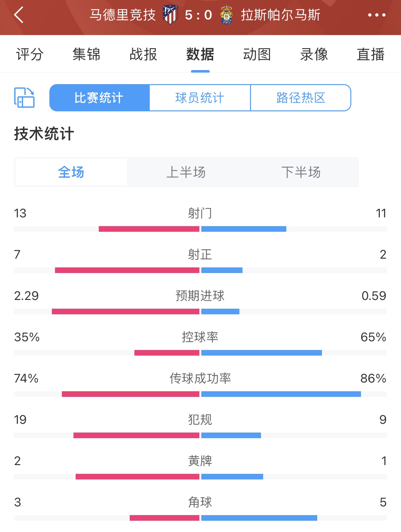Viewport: 401px width, 532px height.
Task: Open the 直播 live tab
Action: coord(371,54)
